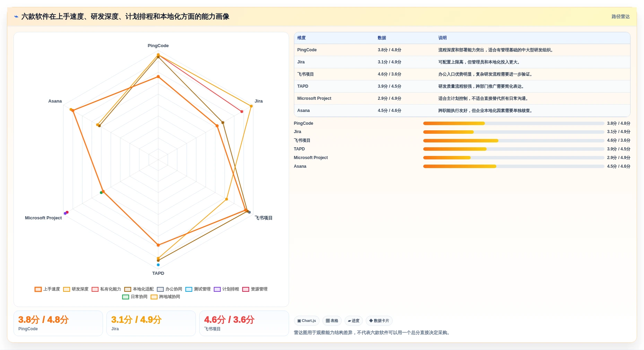Click the PingCode label in the progress list

click(303, 123)
